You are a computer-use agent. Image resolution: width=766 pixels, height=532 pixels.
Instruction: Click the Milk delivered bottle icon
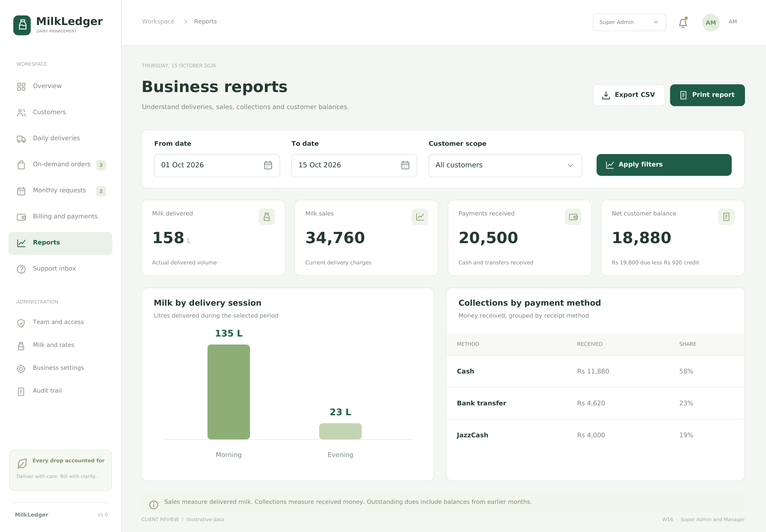point(267,217)
